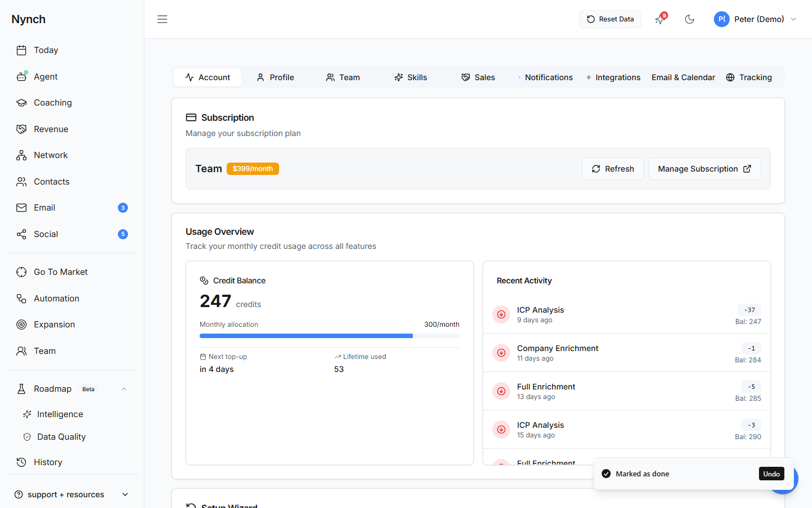Open Data Quality page
Image resolution: width=812 pixels, height=508 pixels.
pyautogui.click(x=75, y=437)
